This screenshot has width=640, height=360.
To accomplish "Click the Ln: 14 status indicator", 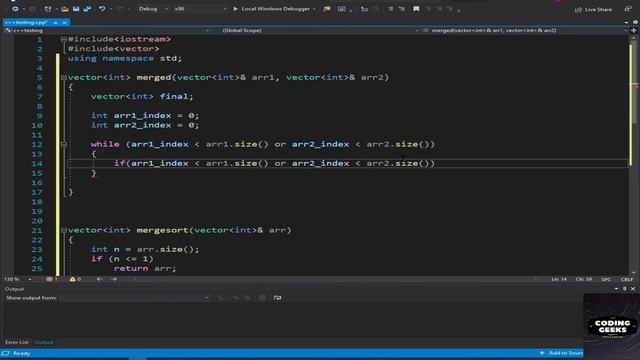I will (x=559, y=280).
